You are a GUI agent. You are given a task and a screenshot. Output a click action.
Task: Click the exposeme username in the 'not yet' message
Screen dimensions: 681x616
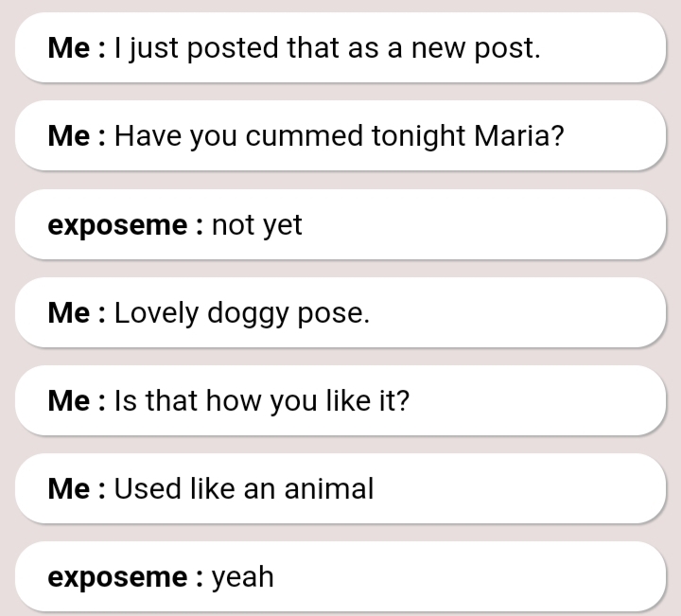118,225
